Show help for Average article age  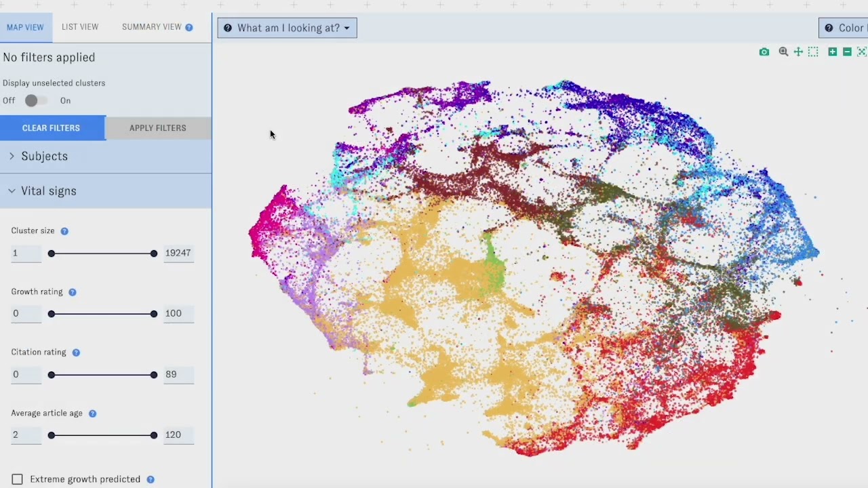point(92,413)
